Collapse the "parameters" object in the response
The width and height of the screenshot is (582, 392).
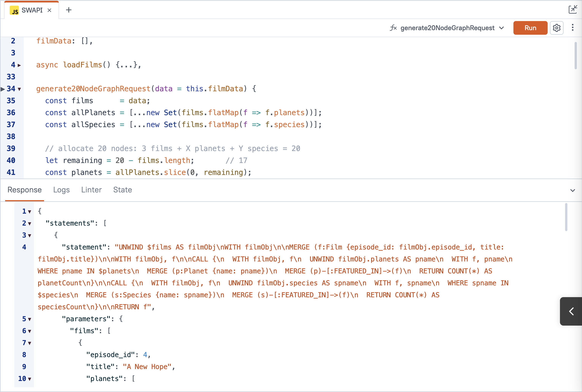tap(29, 319)
